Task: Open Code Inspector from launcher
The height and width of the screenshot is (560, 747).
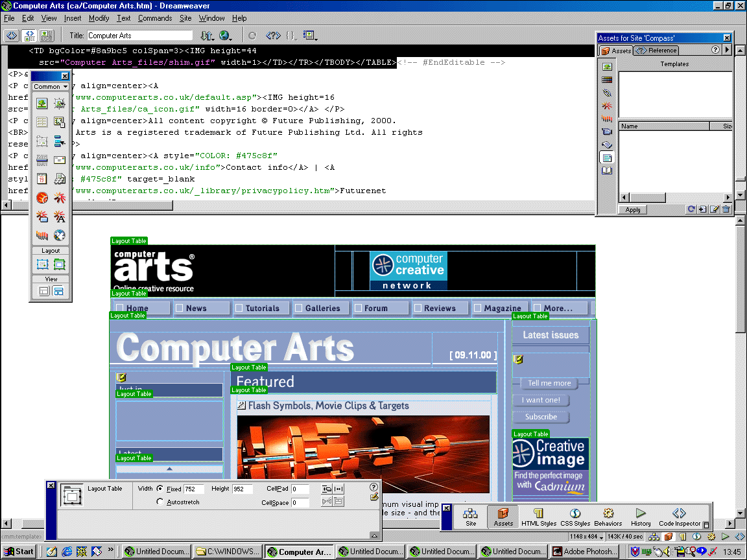Action: (x=680, y=517)
